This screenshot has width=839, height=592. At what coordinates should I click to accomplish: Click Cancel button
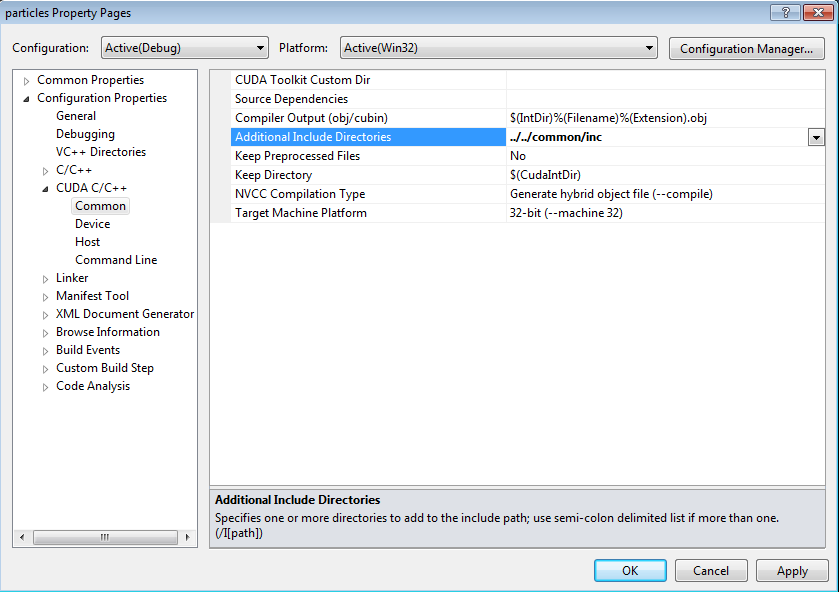(x=711, y=571)
